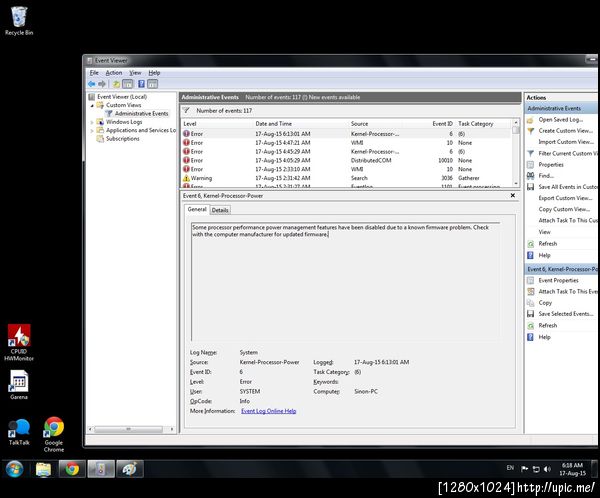The height and width of the screenshot is (498, 600).
Task: Click Export Custom View action
Action: (565, 198)
